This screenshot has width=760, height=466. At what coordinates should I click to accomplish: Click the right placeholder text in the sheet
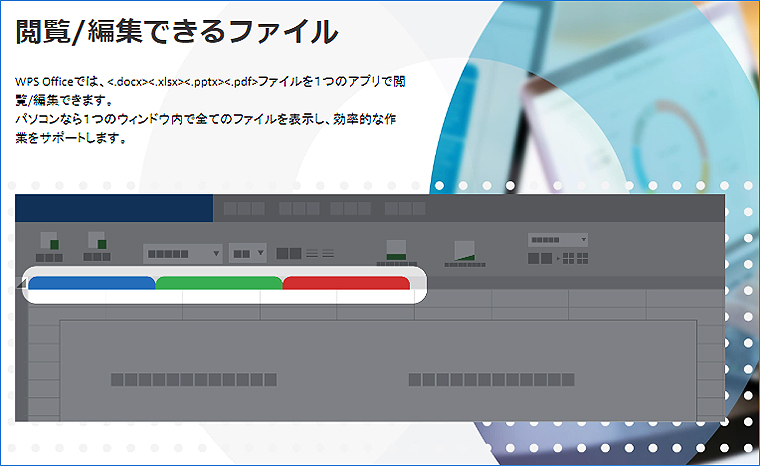[491, 380]
